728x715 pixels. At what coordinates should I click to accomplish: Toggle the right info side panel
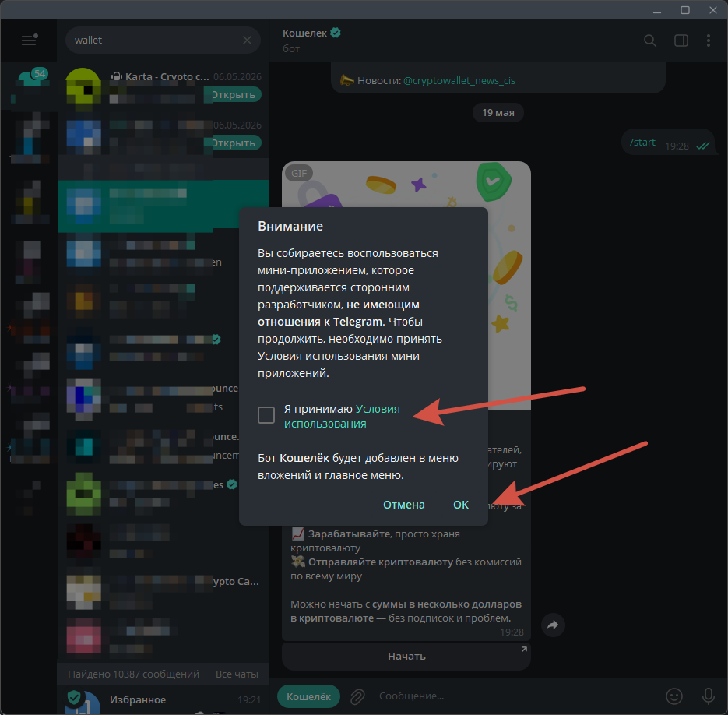[681, 41]
